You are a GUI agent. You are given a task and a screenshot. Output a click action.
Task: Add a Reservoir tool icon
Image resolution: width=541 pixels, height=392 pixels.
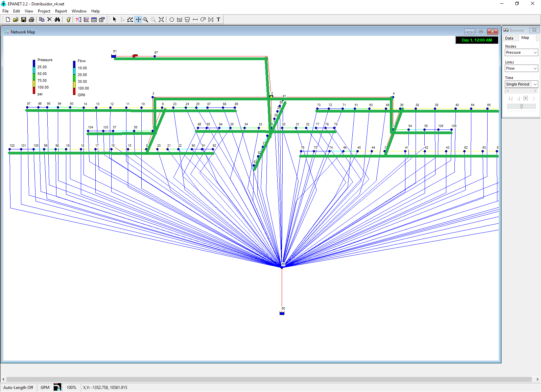[x=180, y=20]
